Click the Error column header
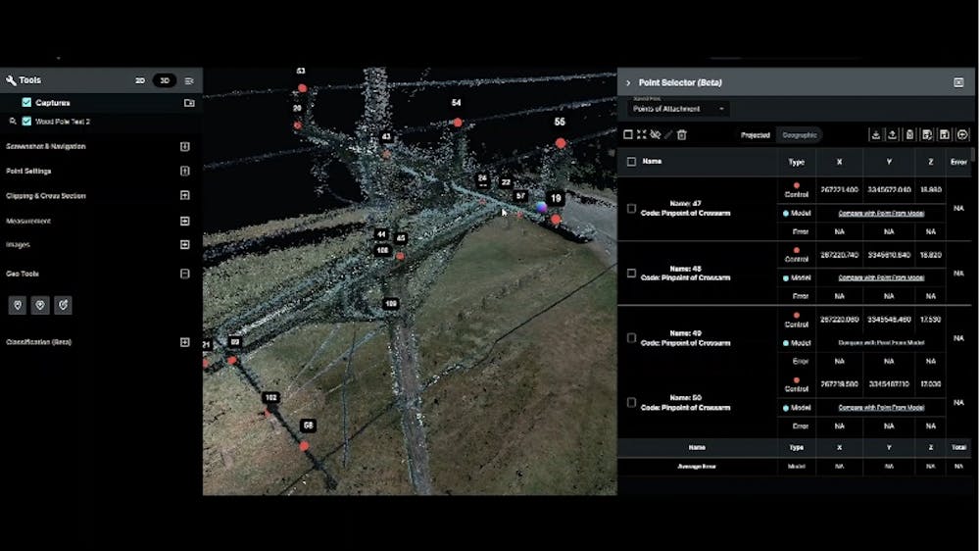 958,162
